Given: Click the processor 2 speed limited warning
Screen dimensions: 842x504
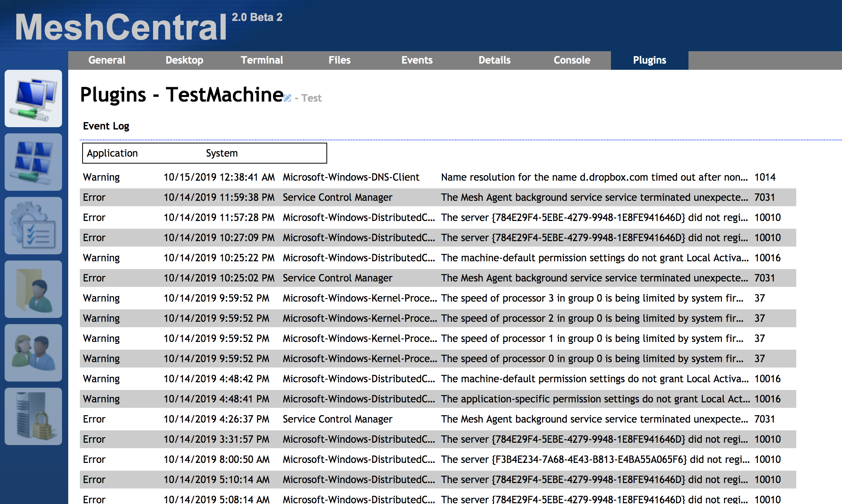Looking at the screenshot, I should coord(438,318).
